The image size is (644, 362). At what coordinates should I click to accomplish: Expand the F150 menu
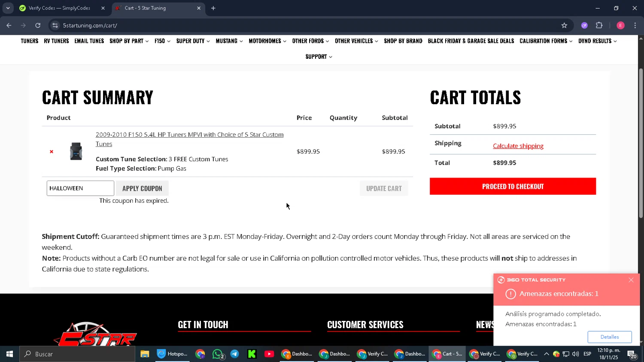(x=162, y=41)
